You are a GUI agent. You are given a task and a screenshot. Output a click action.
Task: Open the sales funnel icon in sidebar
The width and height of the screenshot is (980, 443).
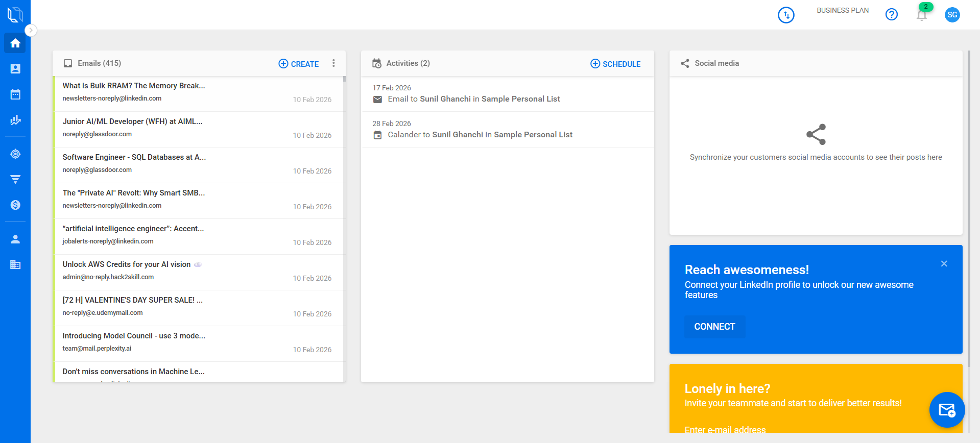coord(15,180)
